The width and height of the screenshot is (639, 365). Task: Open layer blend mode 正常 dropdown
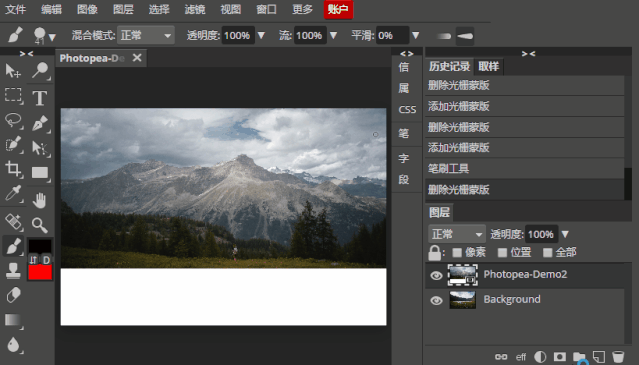tap(457, 234)
